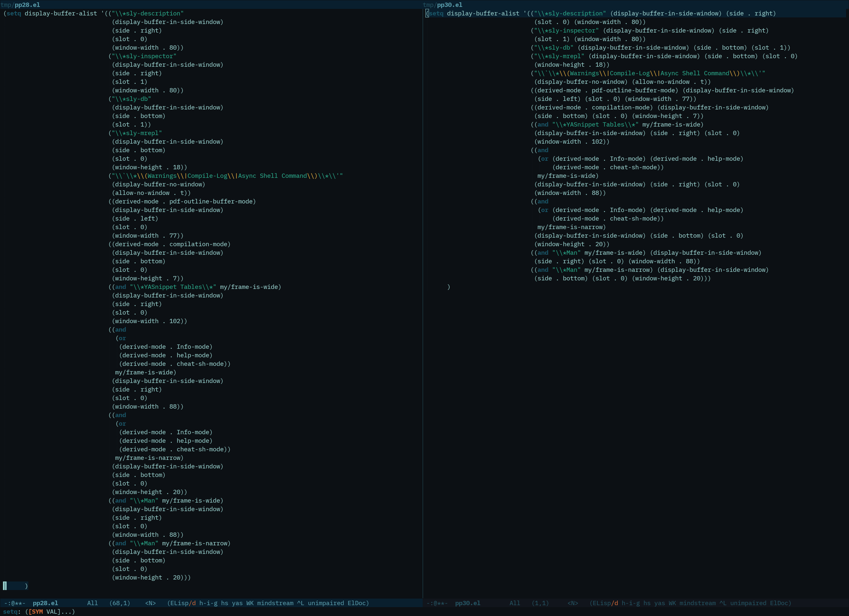Click ElDoc lighter in pp28.el mode line
This screenshot has width=849, height=616.
(x=357, y=603)
